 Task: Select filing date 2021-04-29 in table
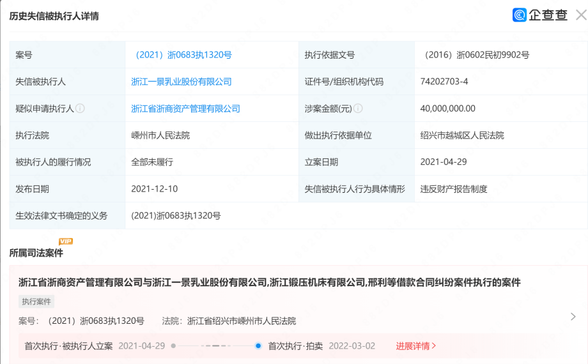click(444, 162)
